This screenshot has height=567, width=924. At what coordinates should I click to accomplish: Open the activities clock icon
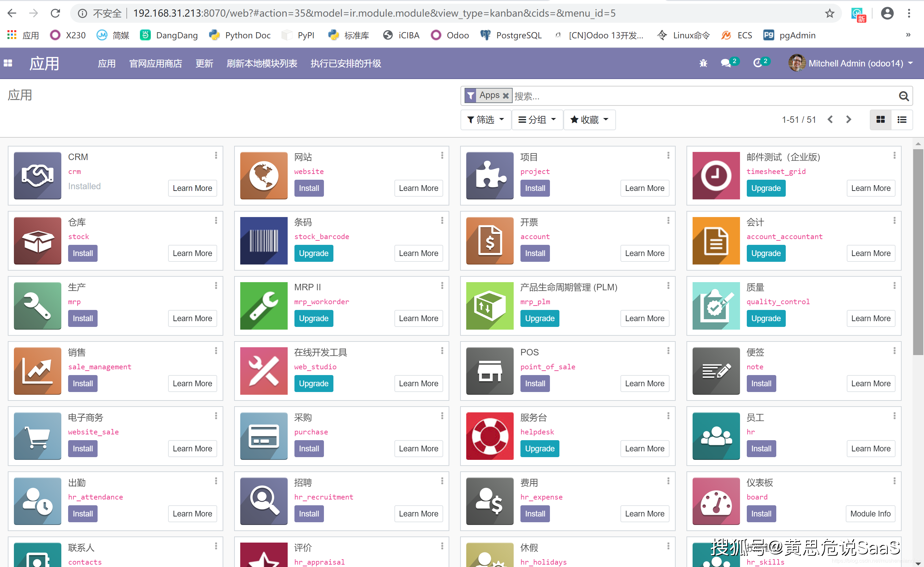click(x=758, y=63)
